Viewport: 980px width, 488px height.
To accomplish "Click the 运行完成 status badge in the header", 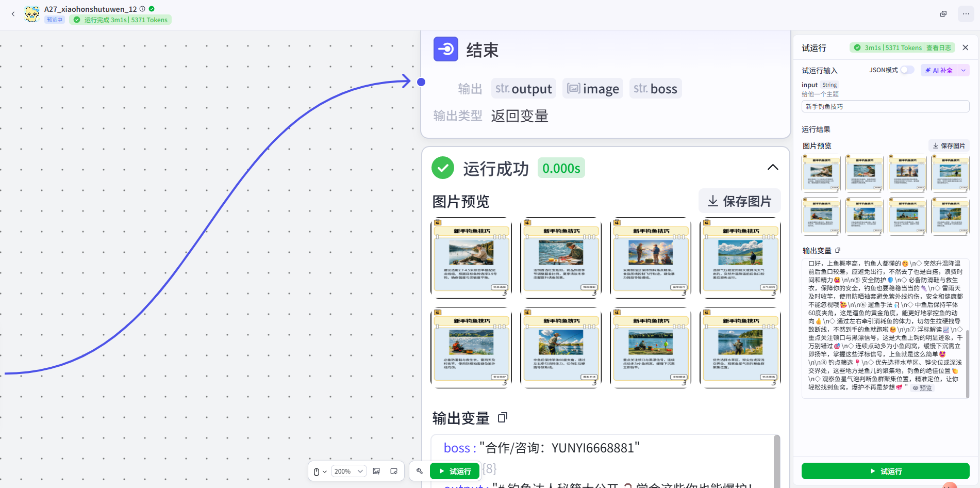I will click(121, 20).
